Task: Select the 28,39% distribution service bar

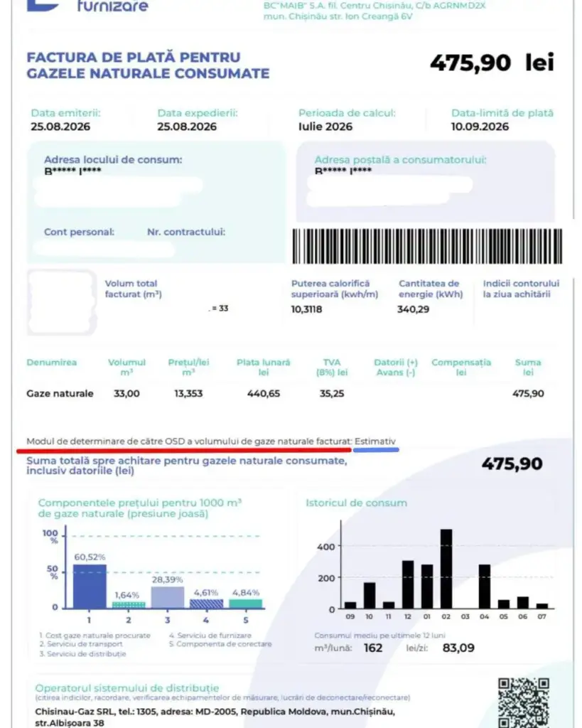Action: pos(168,597)
